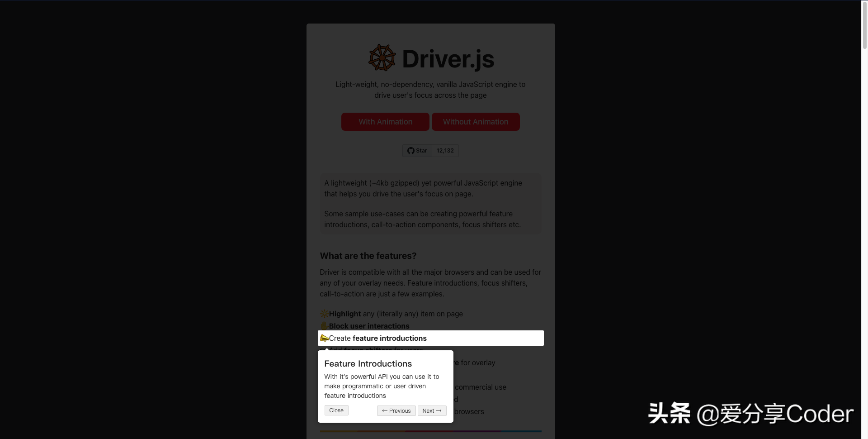Advance with the Next button
This screenshot has height=439, width=868.
(432, 410)
